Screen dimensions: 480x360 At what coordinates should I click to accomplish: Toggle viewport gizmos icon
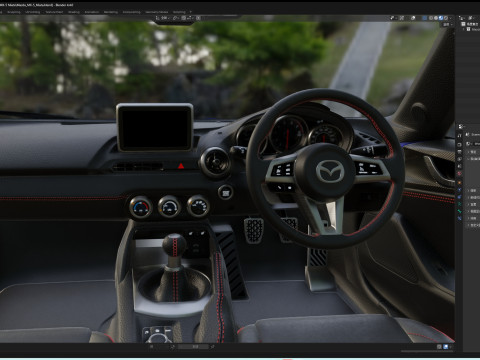pos(402,18)
